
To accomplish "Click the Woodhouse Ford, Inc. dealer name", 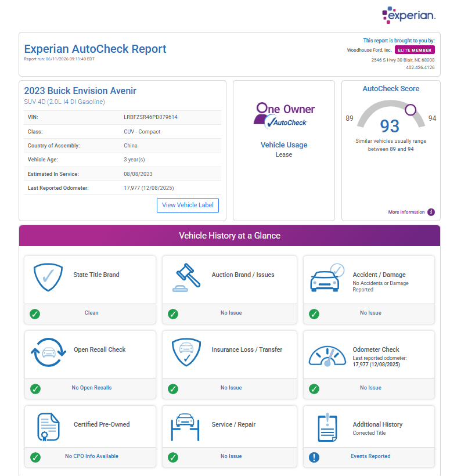I will 369,50.
